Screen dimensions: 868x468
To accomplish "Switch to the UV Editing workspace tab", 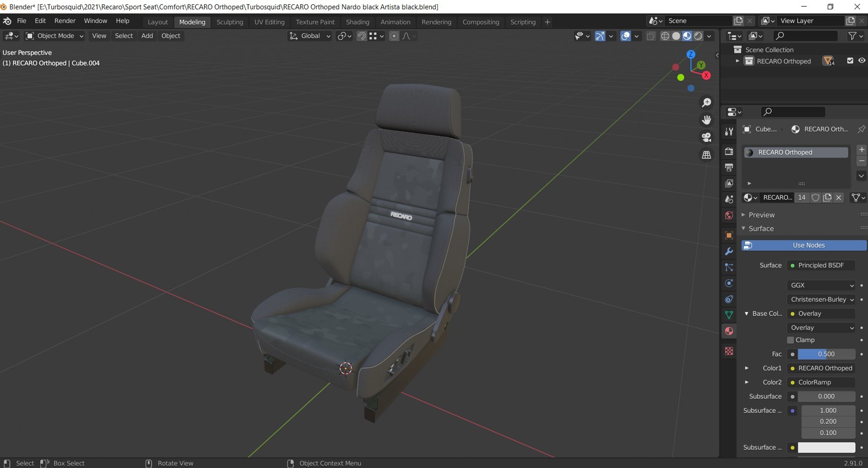I will click(269, 22).
